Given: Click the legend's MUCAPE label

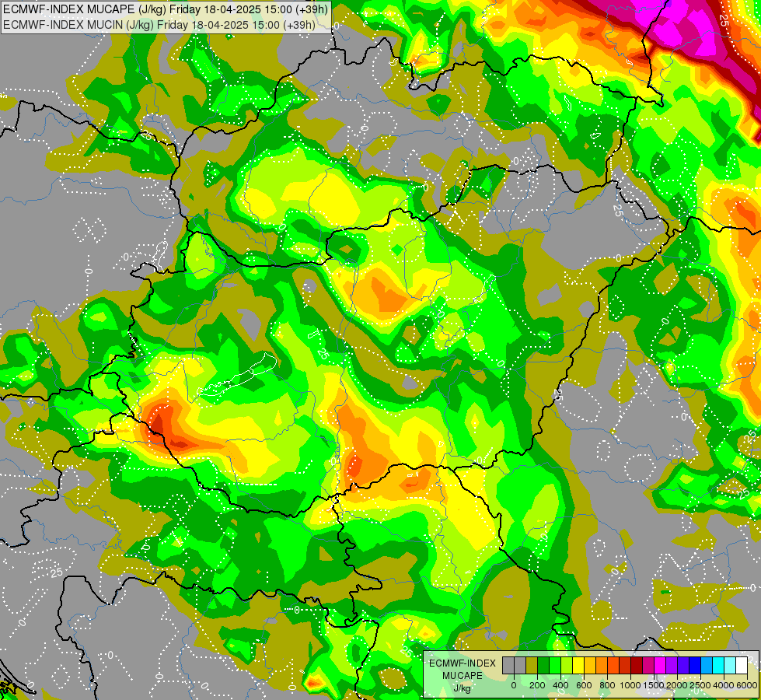Looking at the screenshot, I should tap(463, 676).
